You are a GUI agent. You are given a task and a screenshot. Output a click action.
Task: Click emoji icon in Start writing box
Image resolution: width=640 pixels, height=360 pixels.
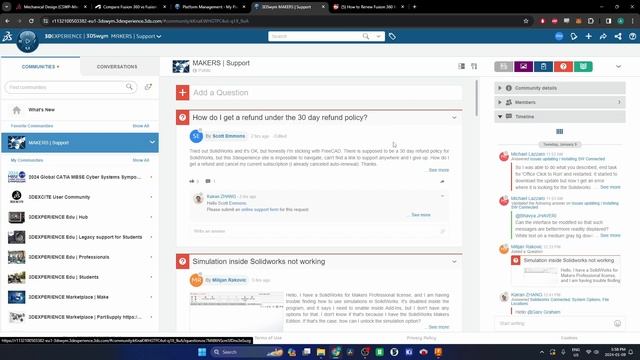(x=617, y=323)
